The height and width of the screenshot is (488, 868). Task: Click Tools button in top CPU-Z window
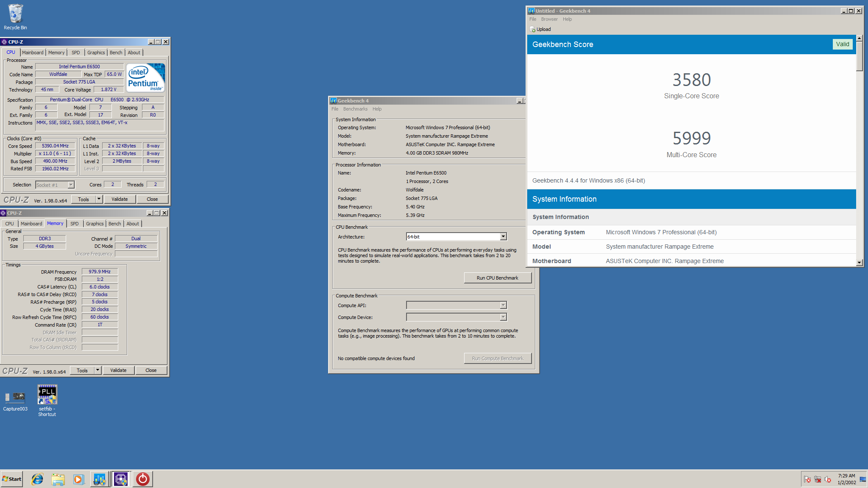pos(83,199)
